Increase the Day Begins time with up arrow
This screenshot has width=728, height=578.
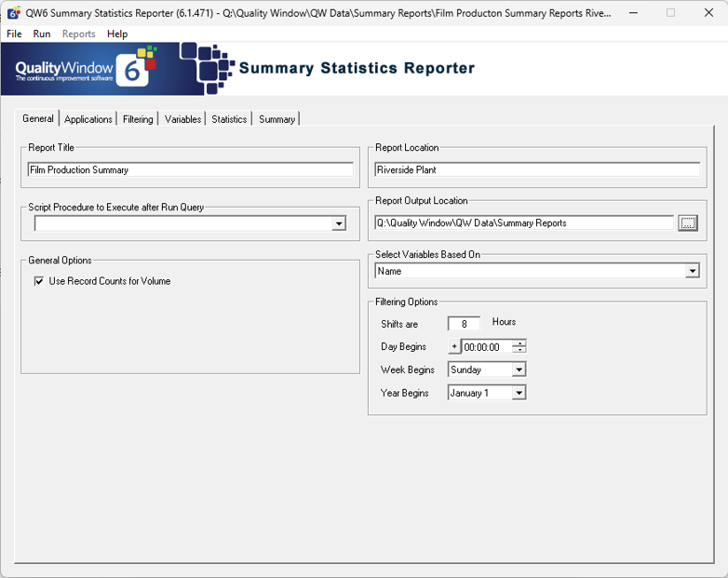pos(519,343)
